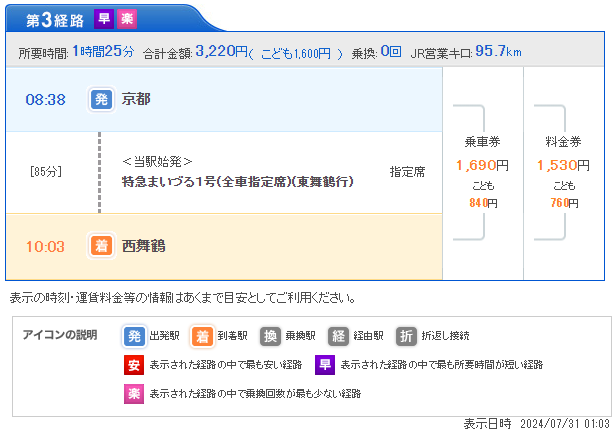
Task: Click the gray 換 乗換駅 legend icon
Action: [x=270, y=336]
